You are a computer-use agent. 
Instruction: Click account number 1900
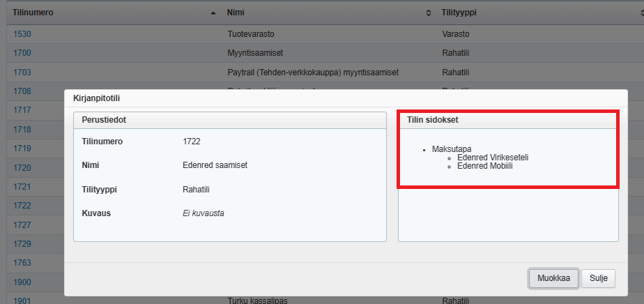[x=22, y=282]
